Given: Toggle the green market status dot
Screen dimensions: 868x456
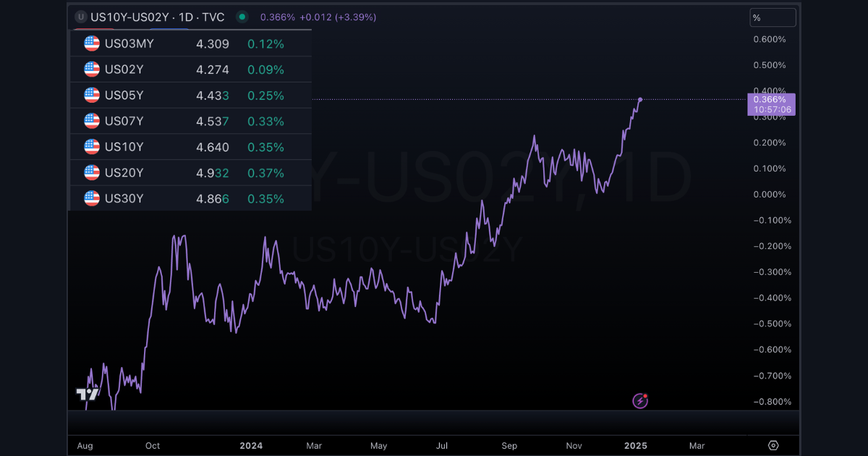Looking at the screenshot, I should [242, 17].
